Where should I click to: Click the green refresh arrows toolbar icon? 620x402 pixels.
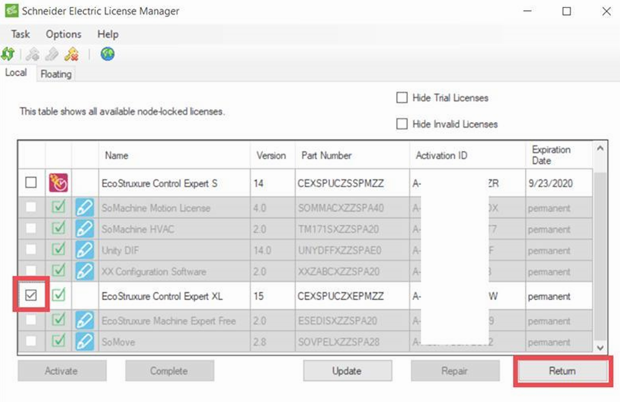pos(8,54)
